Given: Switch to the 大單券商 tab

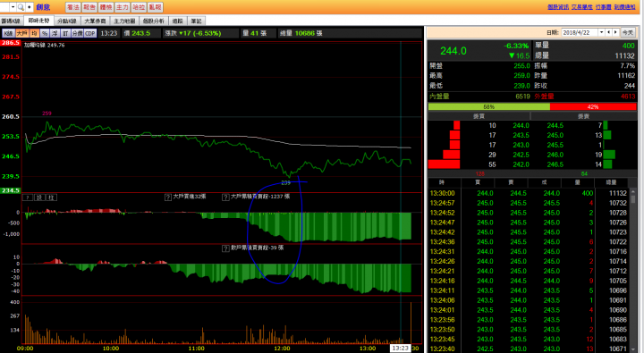Looking at the screenshot, I should (95, 21).
